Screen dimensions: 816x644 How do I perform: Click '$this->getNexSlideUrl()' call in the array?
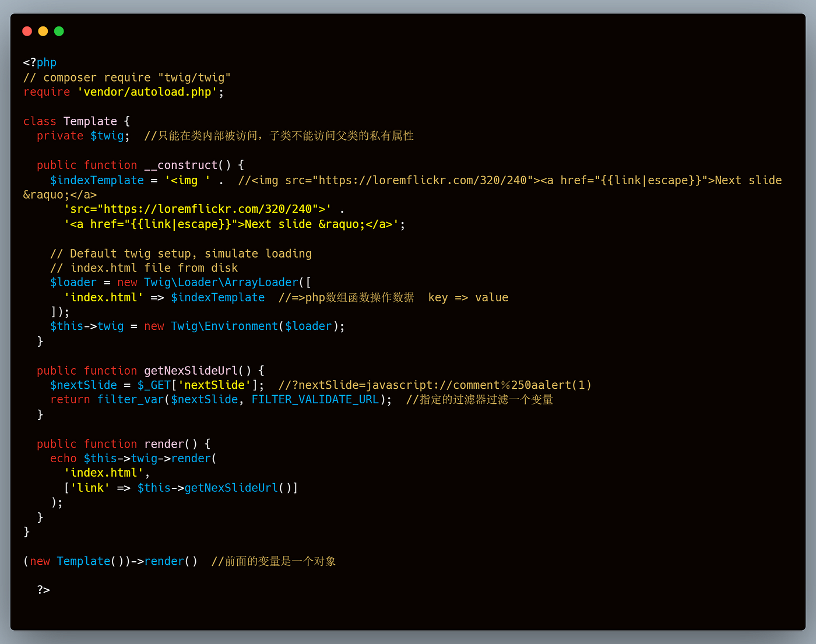(x=214, y=488)
